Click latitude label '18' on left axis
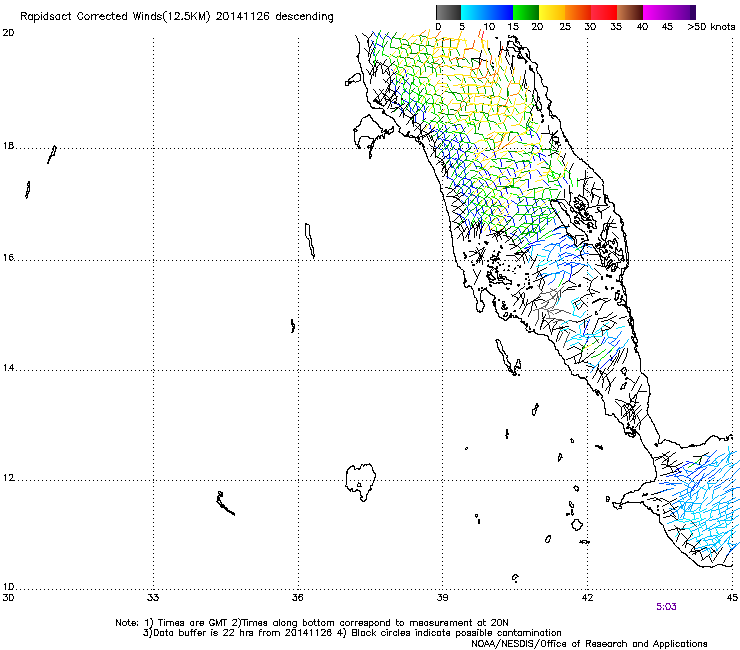The height and width of the screenshot is (650, 740). (x=8, y=146)
